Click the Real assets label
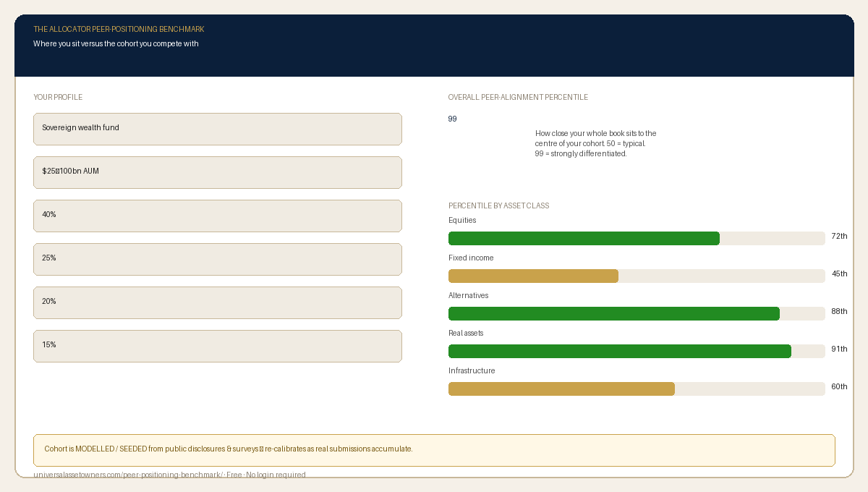Image resolution: width=868 pixels, height=492 pixels. (466, 334)
